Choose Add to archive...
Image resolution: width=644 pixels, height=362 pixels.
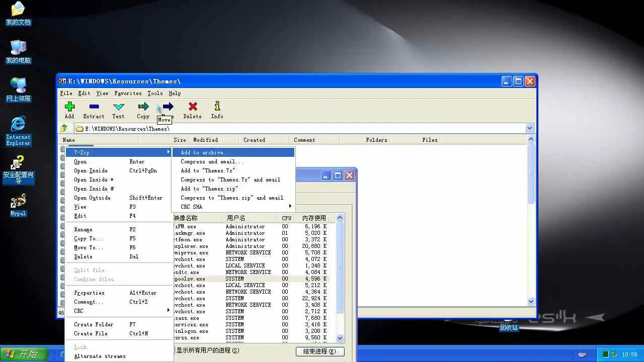pos(233,152)
